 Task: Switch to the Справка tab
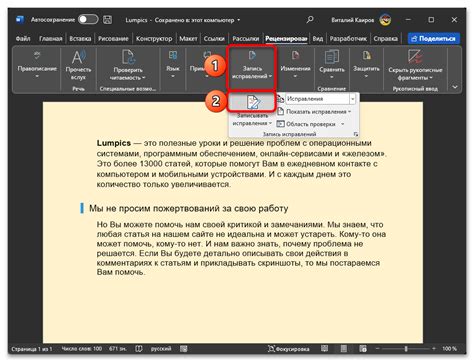385,39
